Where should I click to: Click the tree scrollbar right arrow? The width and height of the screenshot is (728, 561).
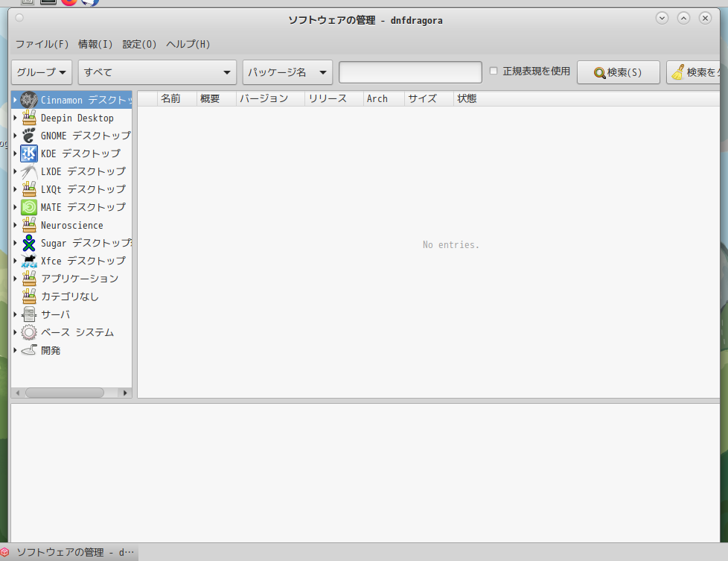click(x=124, y=393)
